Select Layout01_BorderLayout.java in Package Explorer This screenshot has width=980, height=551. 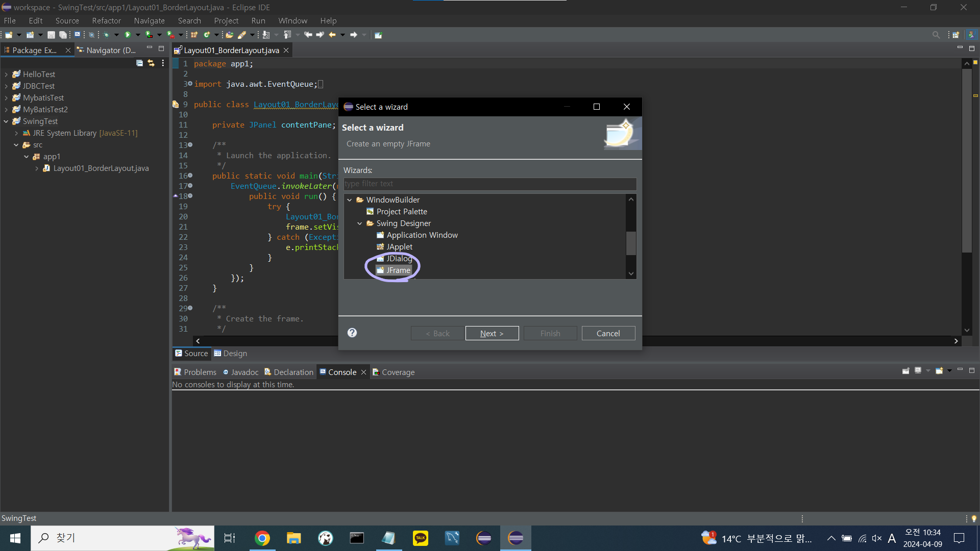pyautogui.click(x=96, y=168)
